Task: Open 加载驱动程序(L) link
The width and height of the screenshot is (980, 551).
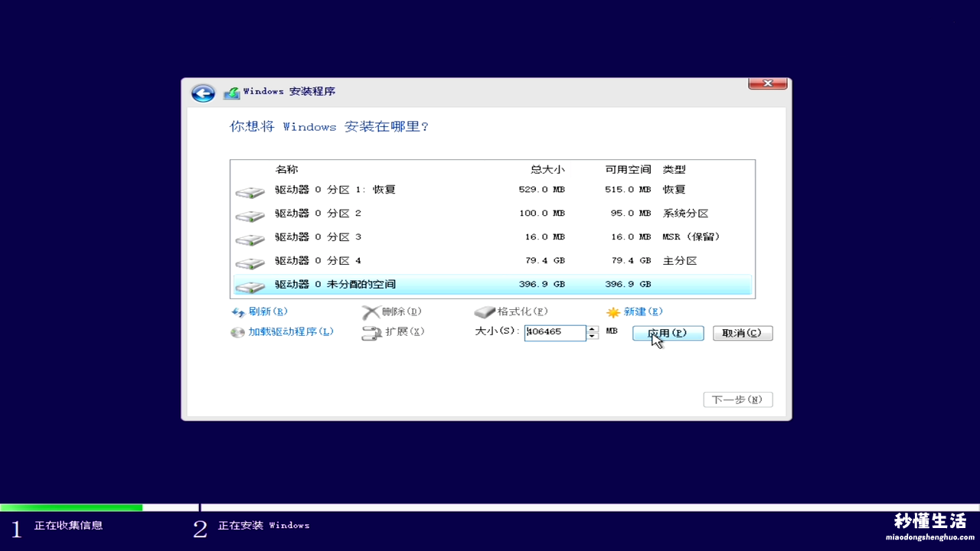Action: pyautogui.click(x=291, y=332)
